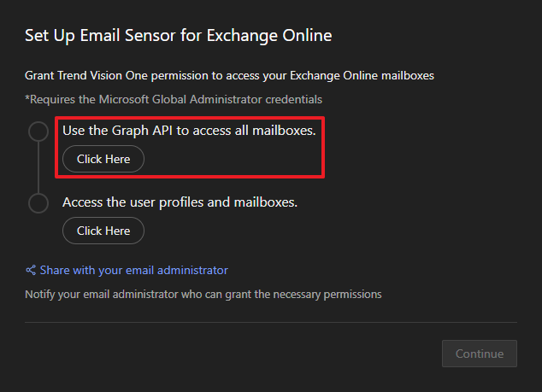542x392 pixels.
Task: Select the user profiles step circle indicator
Action: [38, 203]
